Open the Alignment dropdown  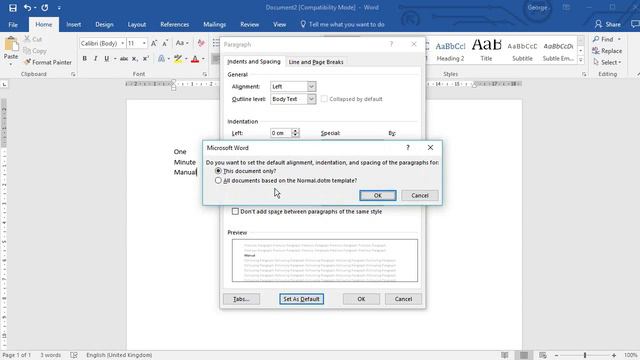[x=311, y=87]
